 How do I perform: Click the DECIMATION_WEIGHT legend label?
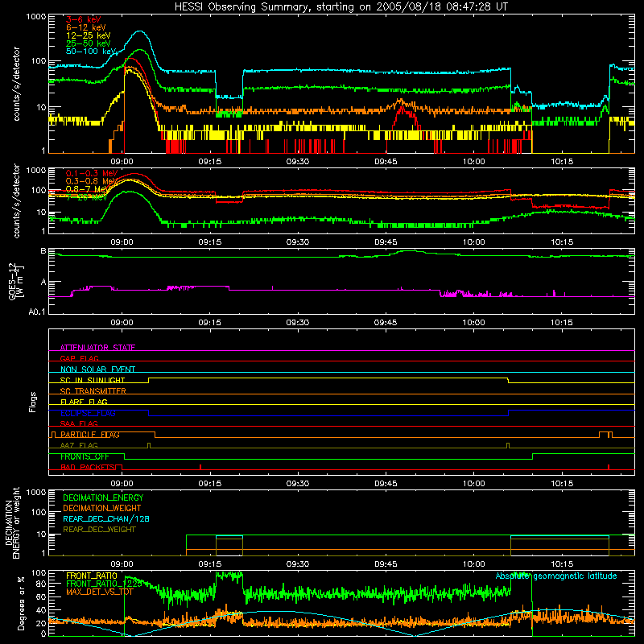102,508
